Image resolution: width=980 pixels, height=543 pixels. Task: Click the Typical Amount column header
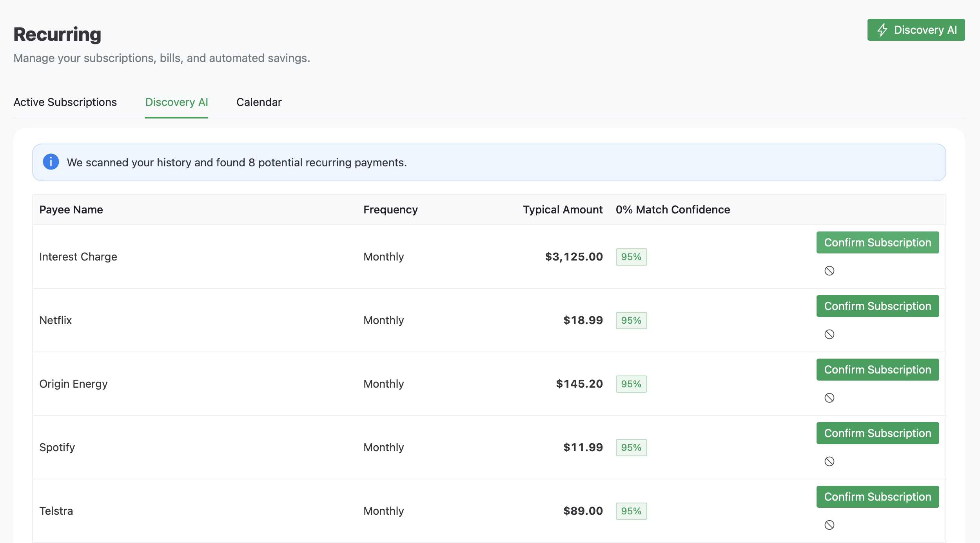tap(563, 210)
